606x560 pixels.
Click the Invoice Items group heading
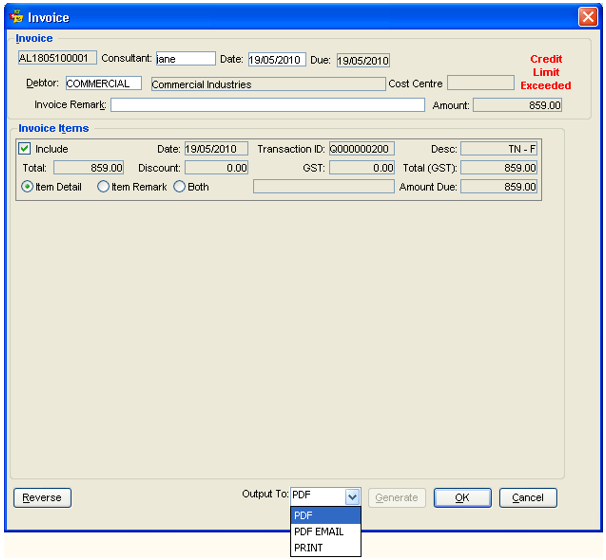(x=54, y=128)
